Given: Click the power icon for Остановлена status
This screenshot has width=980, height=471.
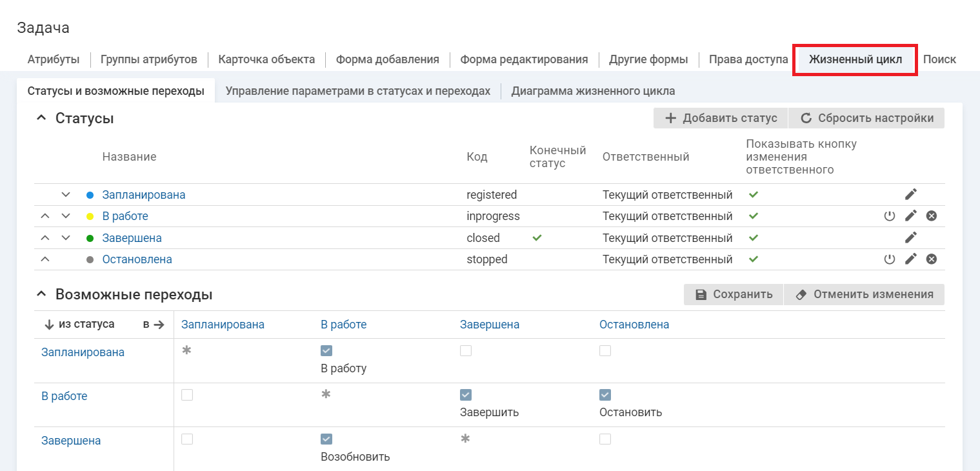Looking at the screenshot, I should (x=890, y=259).
